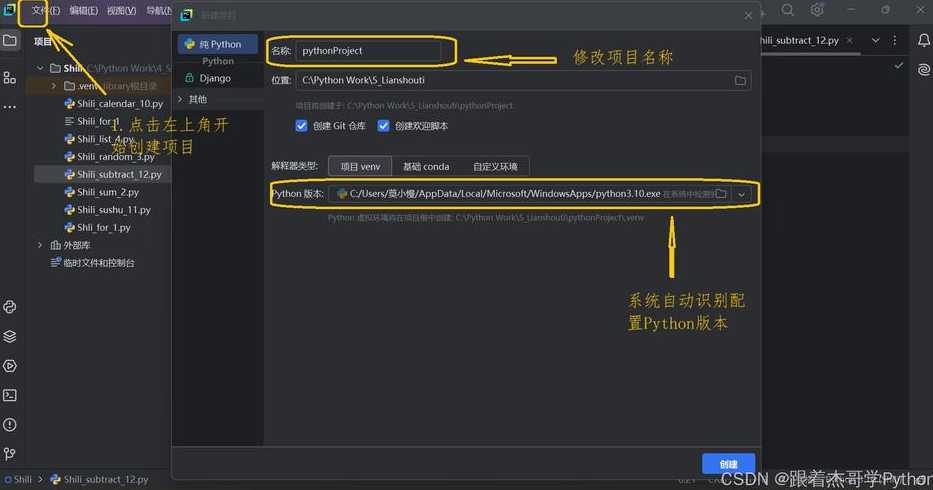Close the Shili_subtract_12.py editor tab
The height and width of the screenshot is (490, 933).
(x=850, y=40)
